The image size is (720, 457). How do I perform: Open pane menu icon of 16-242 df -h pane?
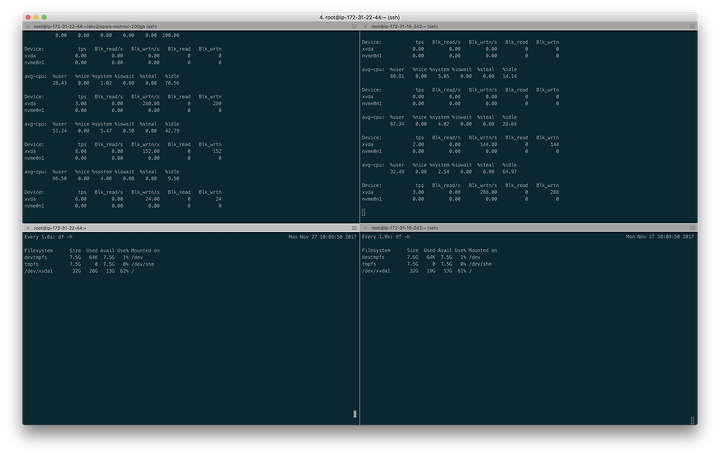click(692, 228)
